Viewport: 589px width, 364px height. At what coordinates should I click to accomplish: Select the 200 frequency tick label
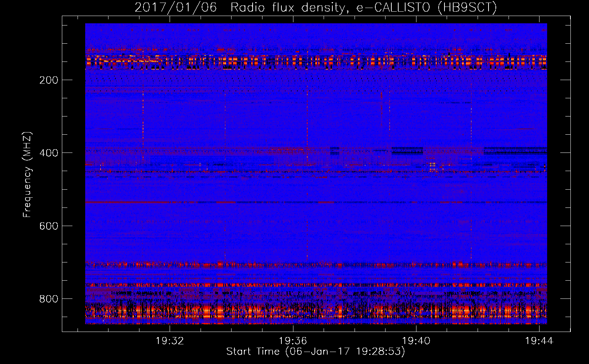point(49,80)
